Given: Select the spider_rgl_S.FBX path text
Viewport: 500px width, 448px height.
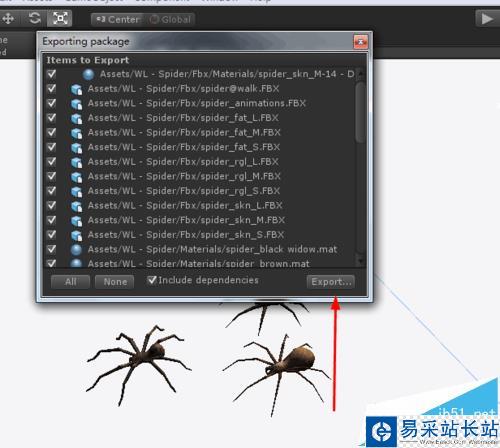Looking at the screenshot, I should pyautogui.click(x=184, y=191).
